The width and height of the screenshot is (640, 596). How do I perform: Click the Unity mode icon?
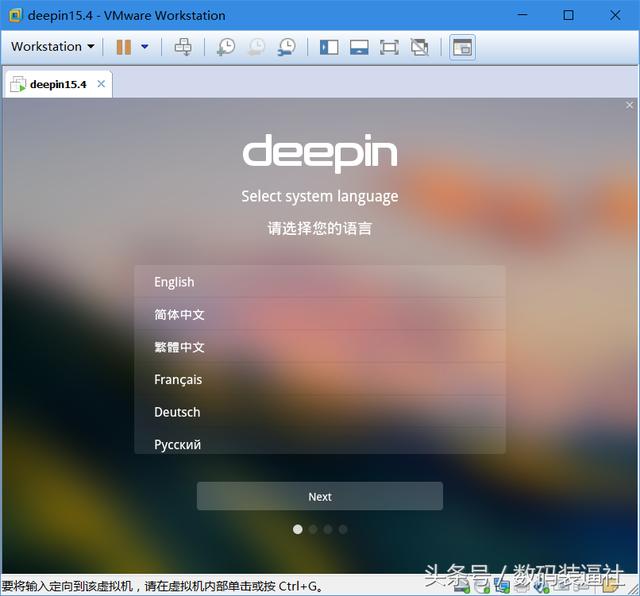(420, 47)
